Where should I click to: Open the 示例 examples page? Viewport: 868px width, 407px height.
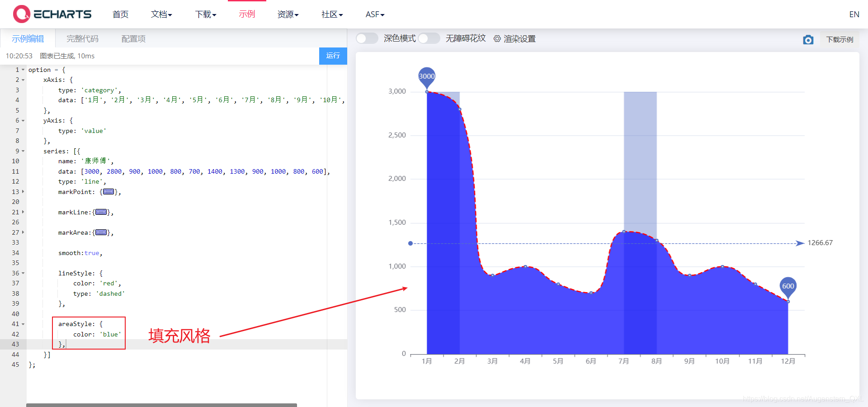247,14
